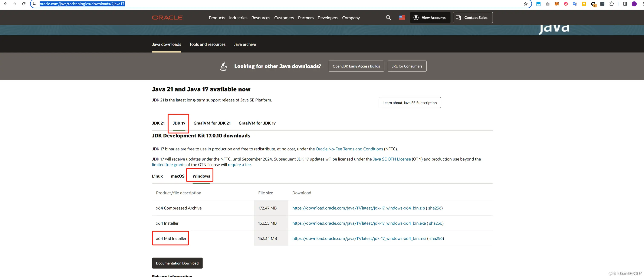The image size is (644, 277).
Task: Open the MetaMask fox extension
Action: coord(556,4)
